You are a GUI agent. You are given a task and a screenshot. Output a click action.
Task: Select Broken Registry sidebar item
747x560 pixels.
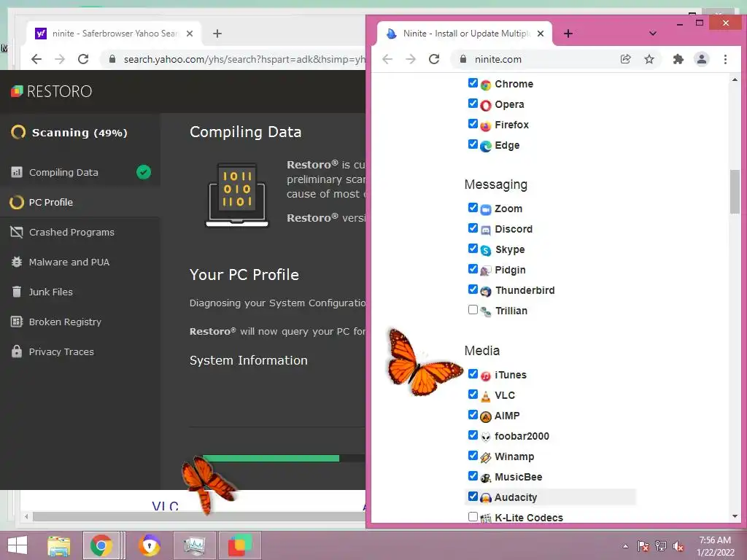pyautogui.click(x=80, y=322)
